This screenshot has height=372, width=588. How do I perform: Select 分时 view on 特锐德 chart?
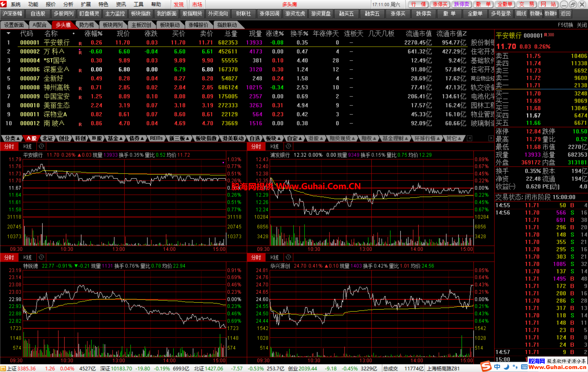point(9,257)
